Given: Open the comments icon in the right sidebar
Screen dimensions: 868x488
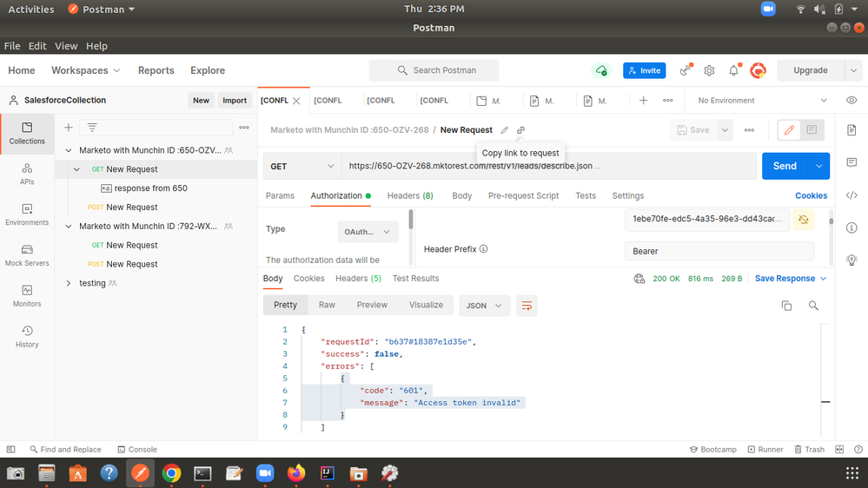Looking at the screenshot, I should click(851, 162).
